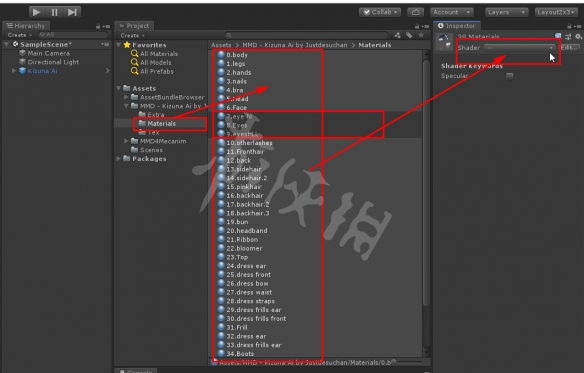Switch to the Hierarchy tab
Image resolution: width=584 pixels, height=373 pixels.
click(x=25, y=26)
